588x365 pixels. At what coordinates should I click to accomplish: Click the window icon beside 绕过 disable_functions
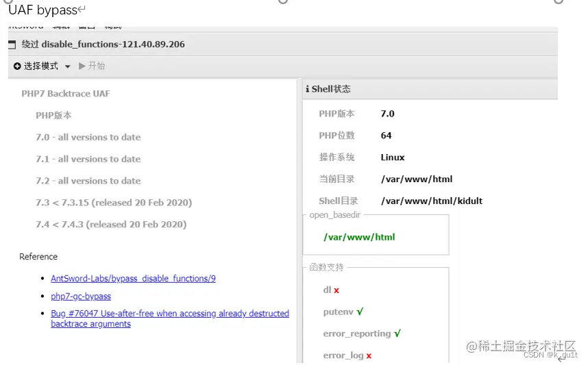[12, 45]
